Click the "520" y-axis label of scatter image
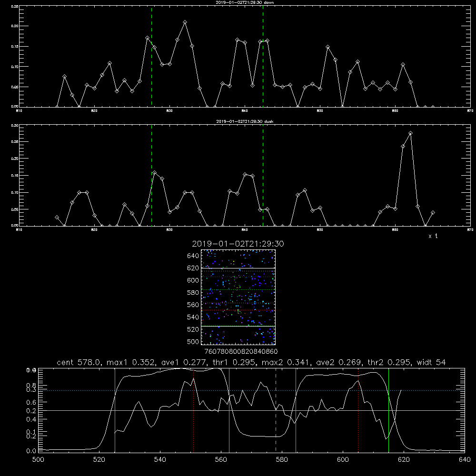Screen dimensions: 476x476 pyautogui.click(x=193, y=329)
